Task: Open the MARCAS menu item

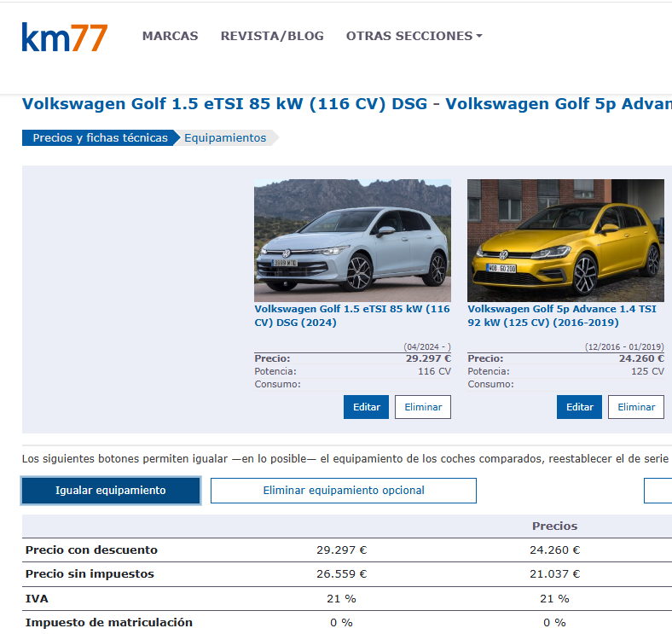Action: 171,36
